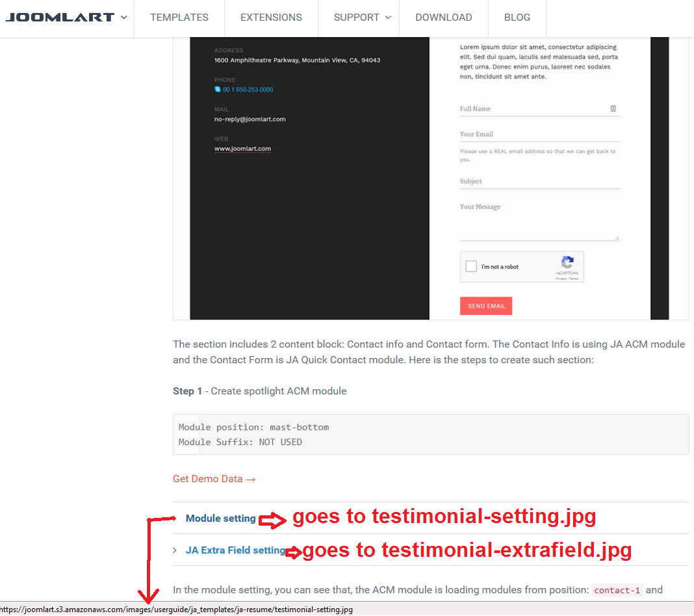Click the Module Suffix: NOT USED line
This screenshot has width=694, height=616.
tap(240, 442)
